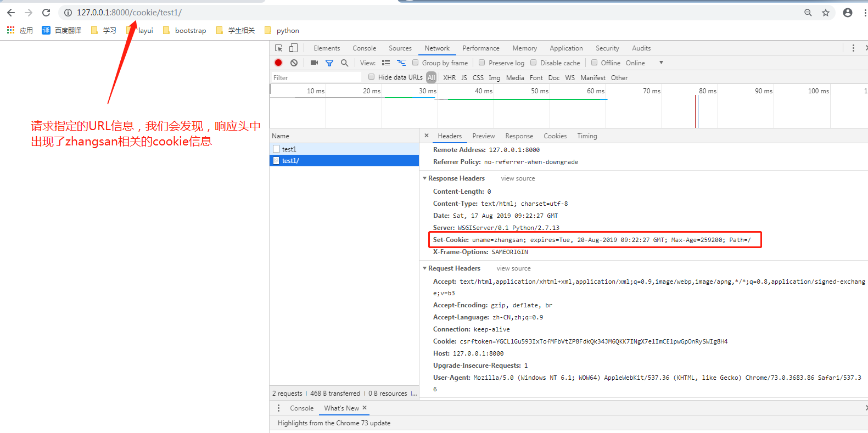This screenshot has height=433, width=868.
Task: Toggle the Offline checkbox
Action: click(x=594, y=63)
